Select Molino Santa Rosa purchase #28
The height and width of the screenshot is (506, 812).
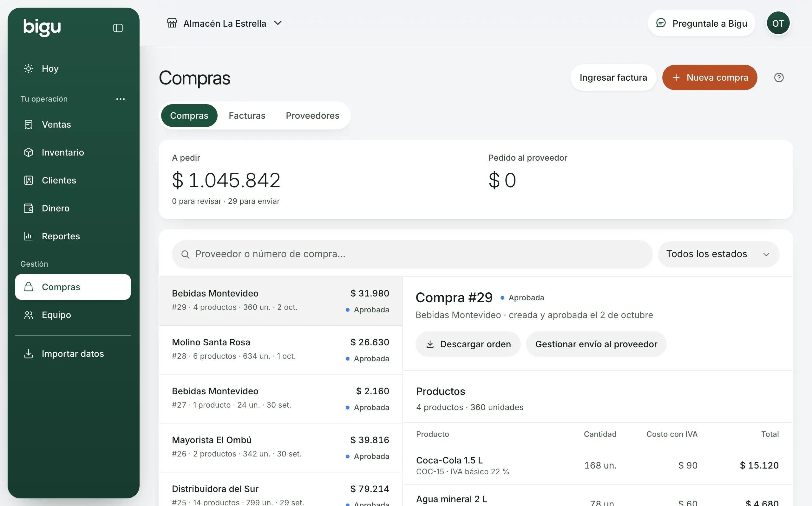pos(280,350)
